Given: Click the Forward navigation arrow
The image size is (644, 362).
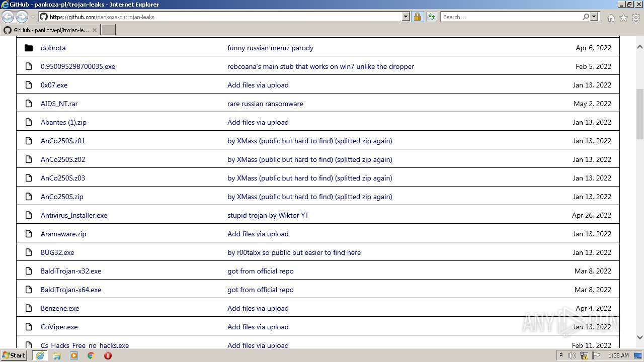Looking at the screenshot, I should [22, 17].
